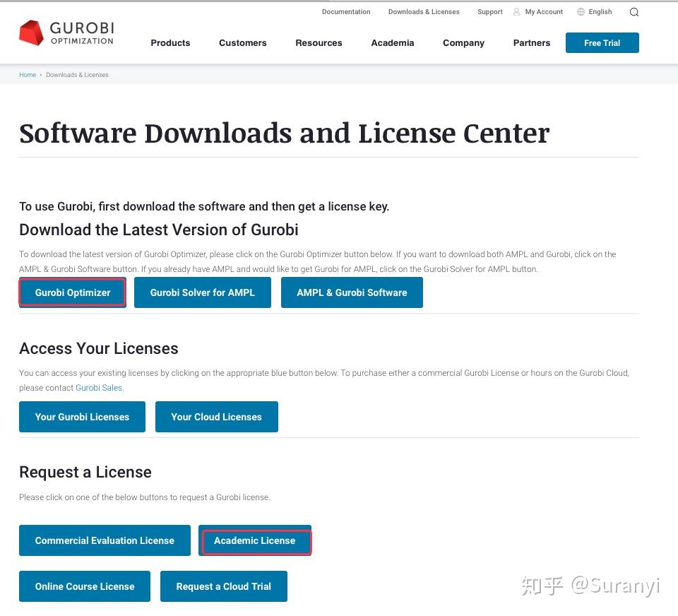Open Your Cloud Licenses
The image size is (678, 616).
point(217,417)
